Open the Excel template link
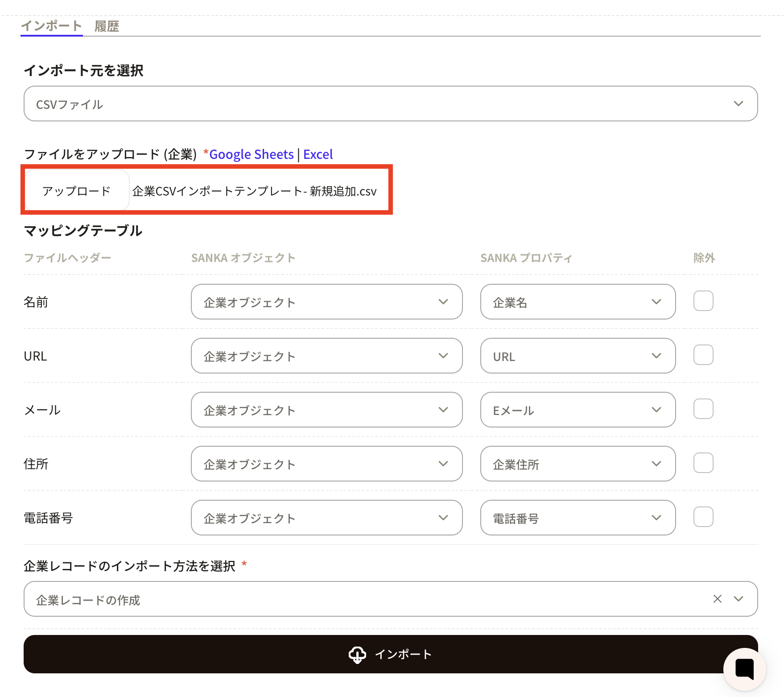Screen dimensions: 784x697 (318, 154)
